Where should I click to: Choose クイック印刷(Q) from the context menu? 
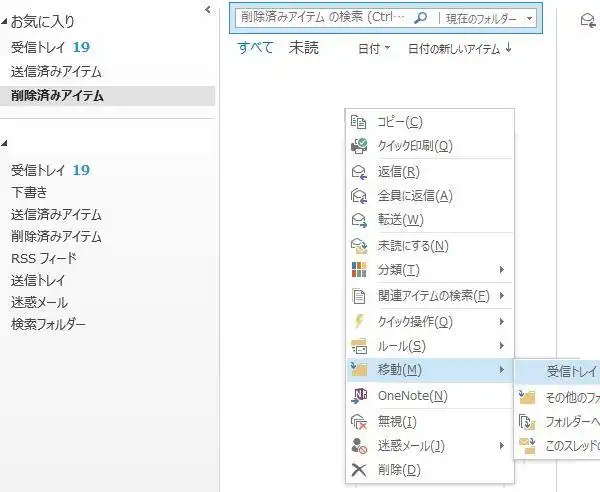pos(430,146)
